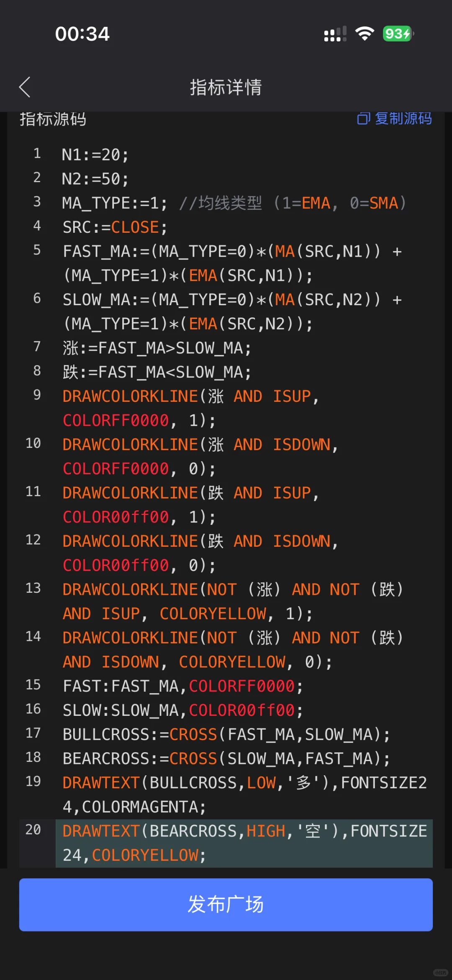Tap line 11 DRAWCOLORKLINE(跌 AND ISUP
This screenshot has height=980, width=452.
[191, 505]
